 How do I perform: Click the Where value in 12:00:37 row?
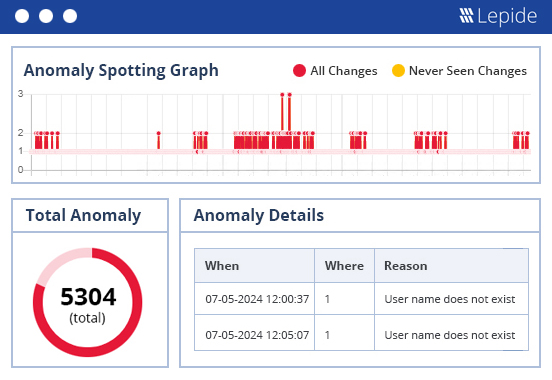point(327,299)
